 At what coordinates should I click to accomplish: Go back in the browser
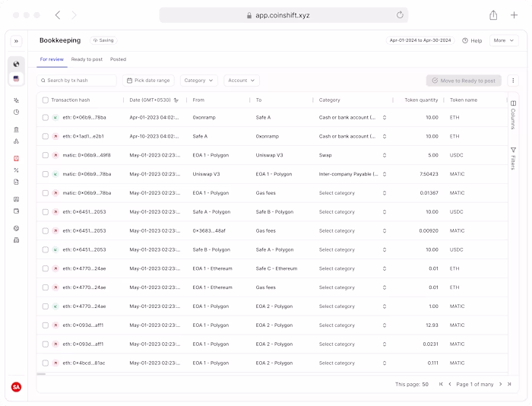(x=58, y=15)
